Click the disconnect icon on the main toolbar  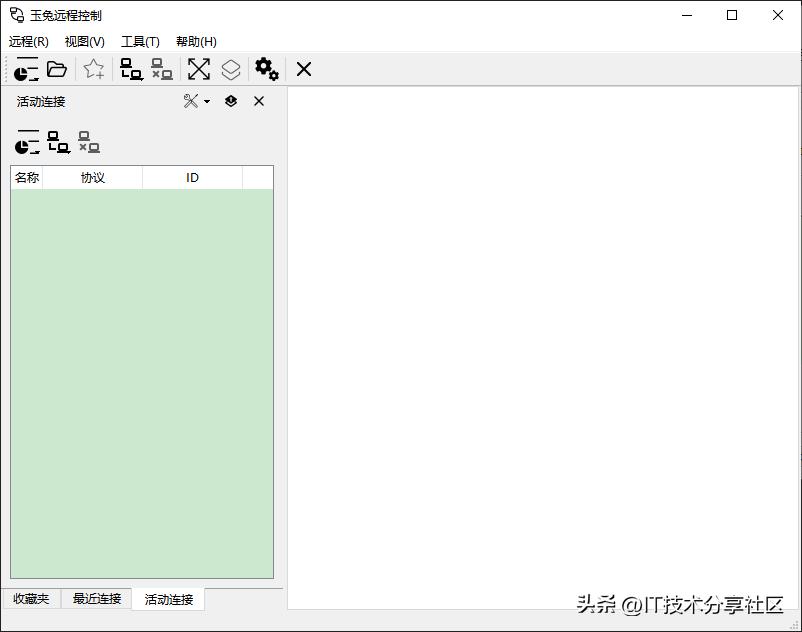click(x=162, y=69)
